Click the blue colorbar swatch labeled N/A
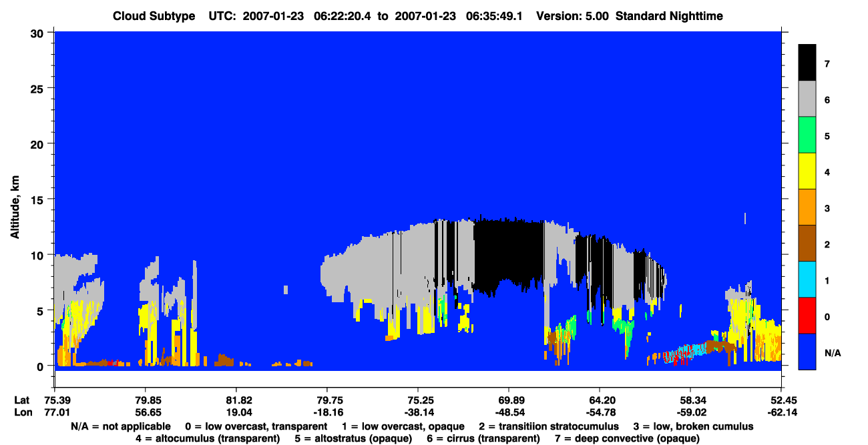 point(807,352)
